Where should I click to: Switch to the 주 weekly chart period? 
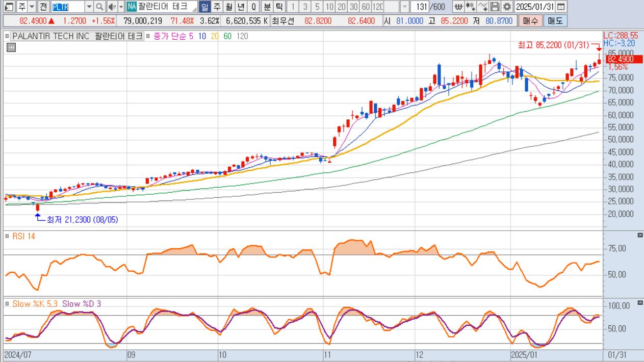click(x=217, y=7)
